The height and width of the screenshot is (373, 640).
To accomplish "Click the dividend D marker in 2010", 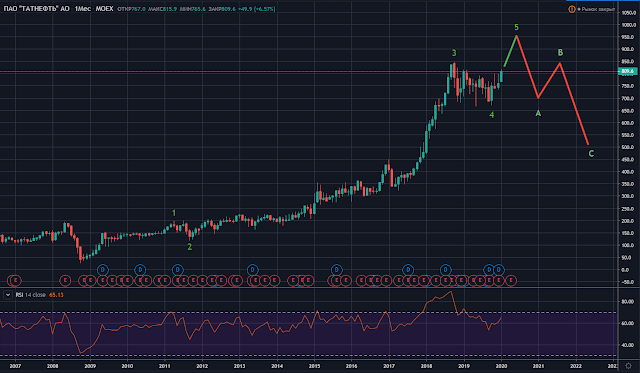I will pos(140,270).
